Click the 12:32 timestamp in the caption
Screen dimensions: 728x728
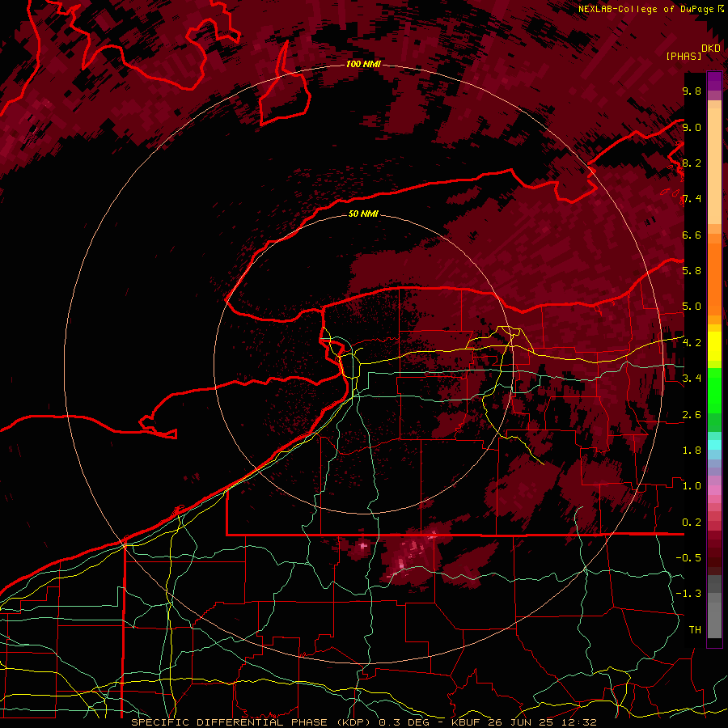coord(579,722)
